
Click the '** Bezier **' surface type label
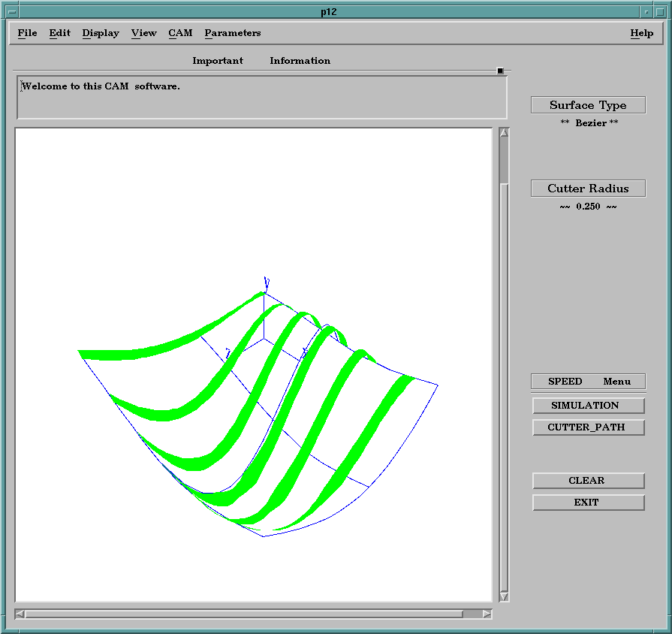click(589, 123)
